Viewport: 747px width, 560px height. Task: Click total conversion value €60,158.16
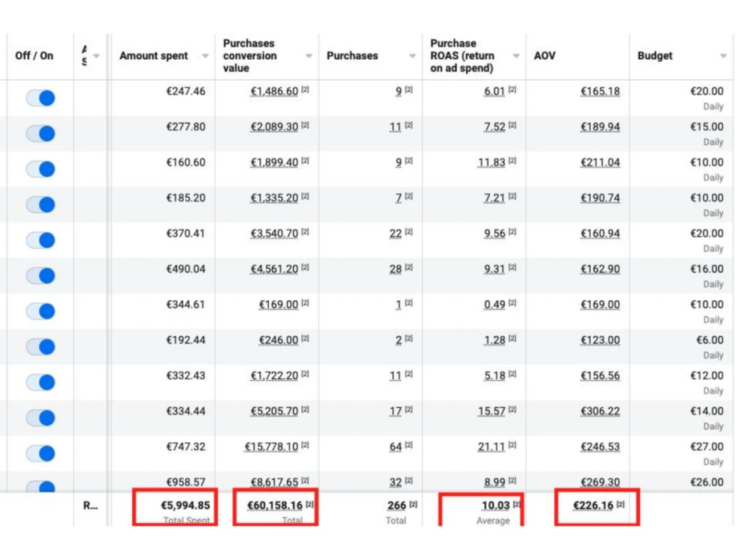tap(275, 505)
